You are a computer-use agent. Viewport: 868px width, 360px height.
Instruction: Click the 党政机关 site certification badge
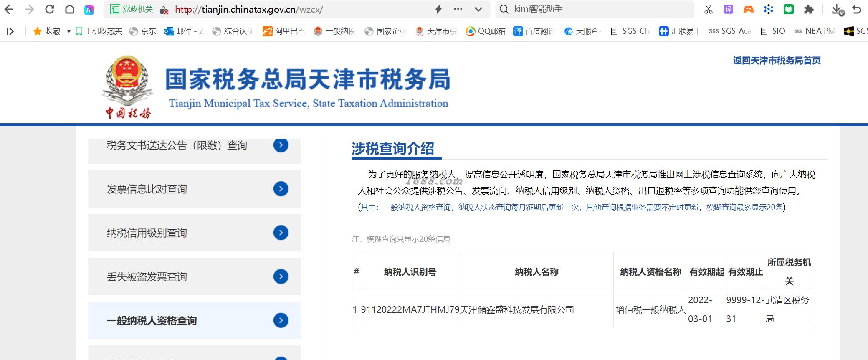[132, 9]
